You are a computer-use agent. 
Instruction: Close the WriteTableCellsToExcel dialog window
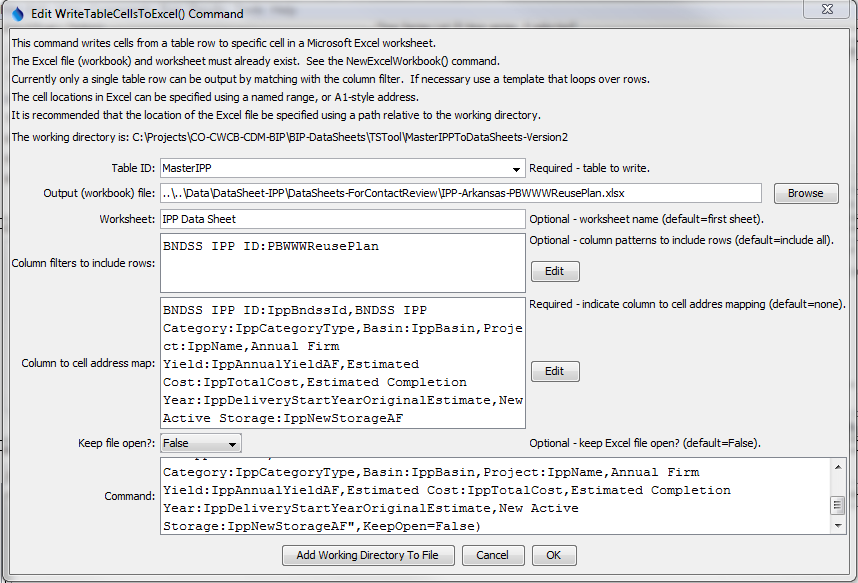(x=827, y=9)
